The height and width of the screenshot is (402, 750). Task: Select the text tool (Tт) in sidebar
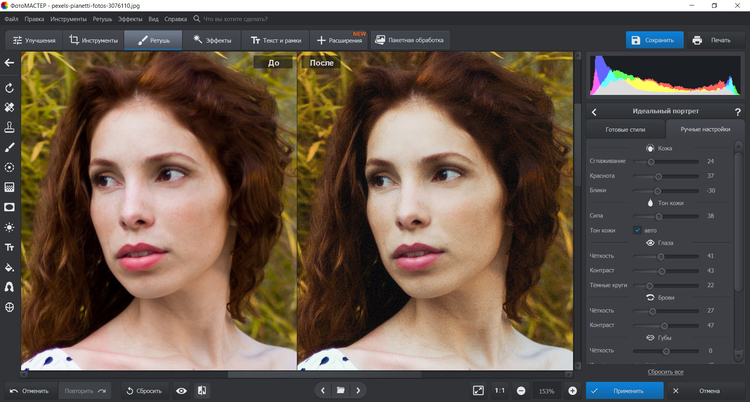coord(9,247)
